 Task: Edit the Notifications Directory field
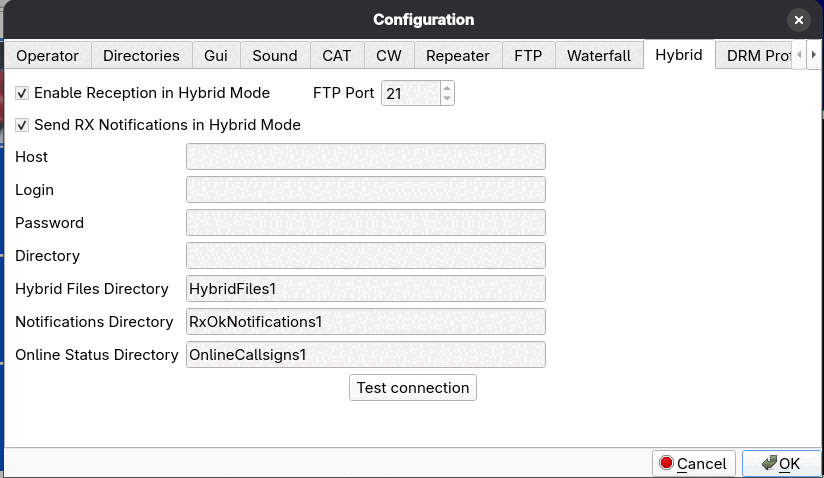(x=366, y=321)
